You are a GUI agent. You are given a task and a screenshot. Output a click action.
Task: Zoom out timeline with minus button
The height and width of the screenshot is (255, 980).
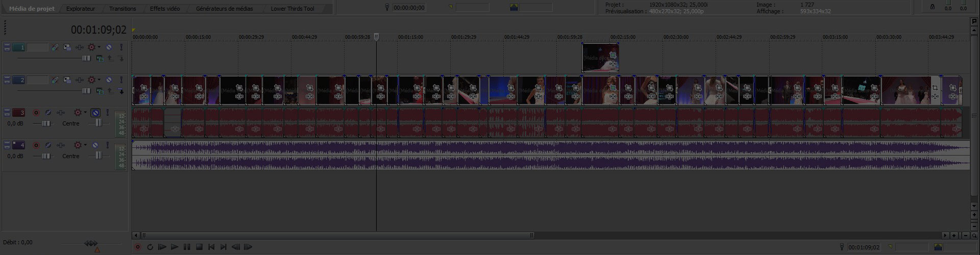pos(966,236)
